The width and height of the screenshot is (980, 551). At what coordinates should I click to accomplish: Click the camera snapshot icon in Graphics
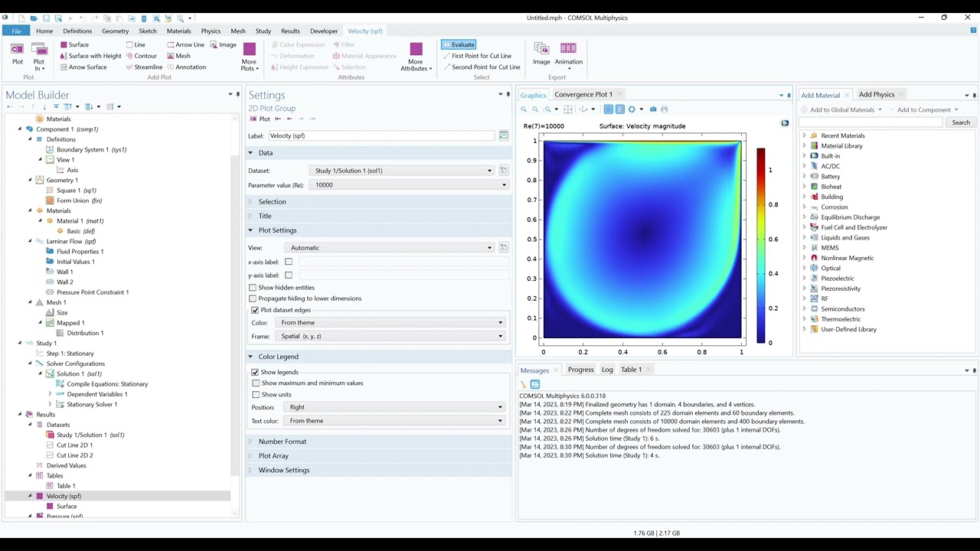click(x=653, y=109)
